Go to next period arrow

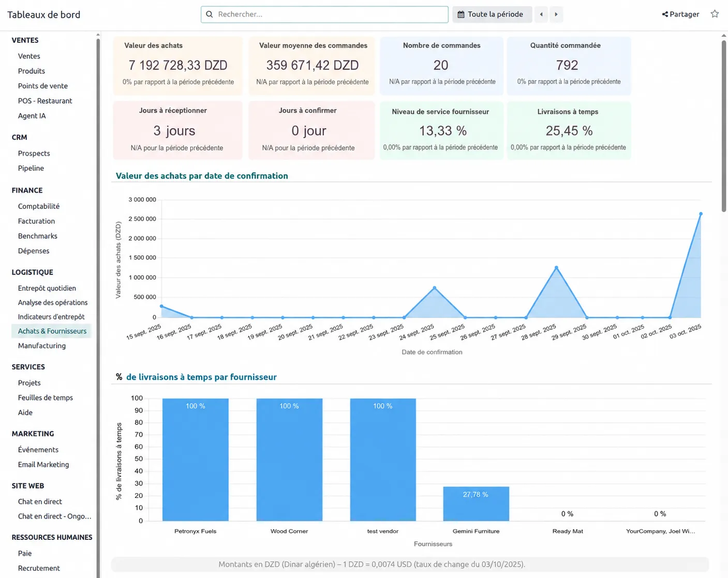(x=556, y=14)
